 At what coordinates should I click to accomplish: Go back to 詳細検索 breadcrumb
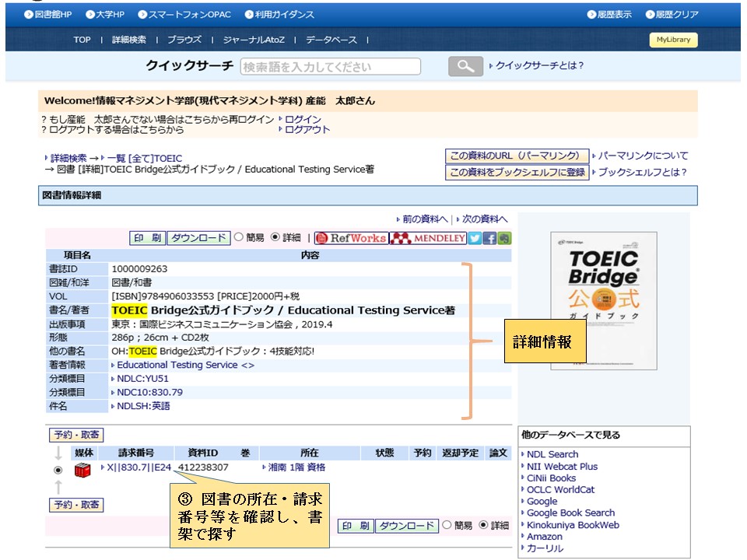click(68, 158)
